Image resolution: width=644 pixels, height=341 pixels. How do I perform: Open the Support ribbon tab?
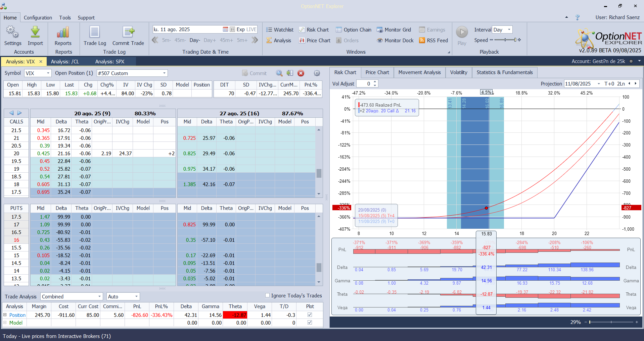click(86, 18)
